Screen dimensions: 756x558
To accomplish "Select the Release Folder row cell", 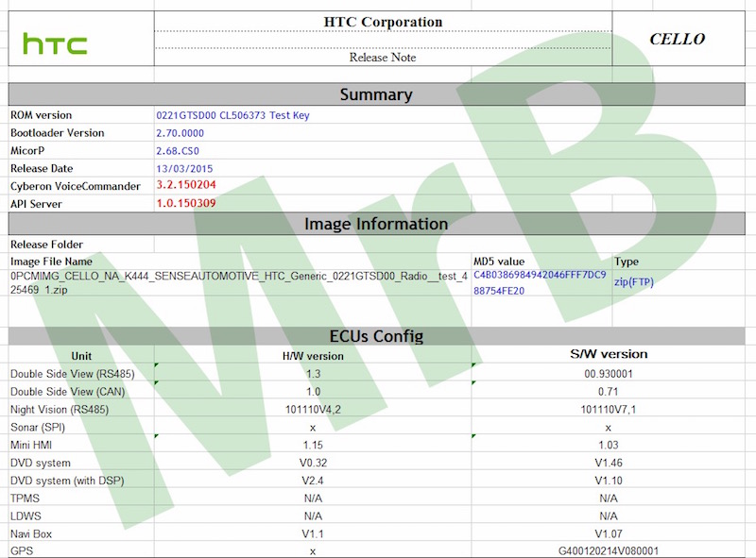I will pyautogui.click(x=42, y=244).
